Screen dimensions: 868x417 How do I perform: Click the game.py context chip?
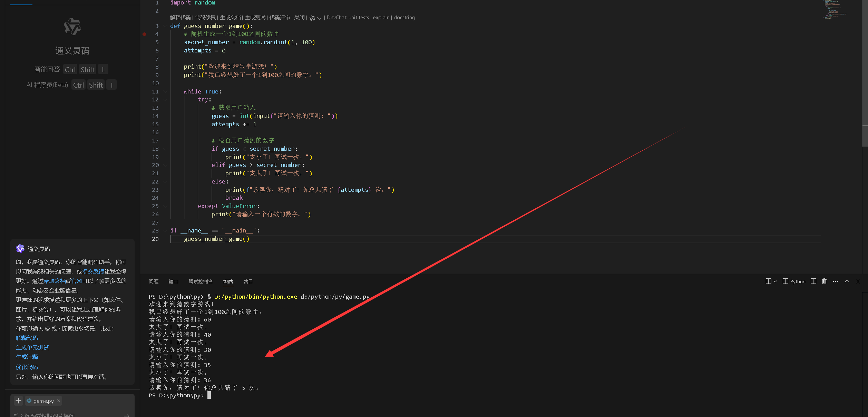(43, 401)
